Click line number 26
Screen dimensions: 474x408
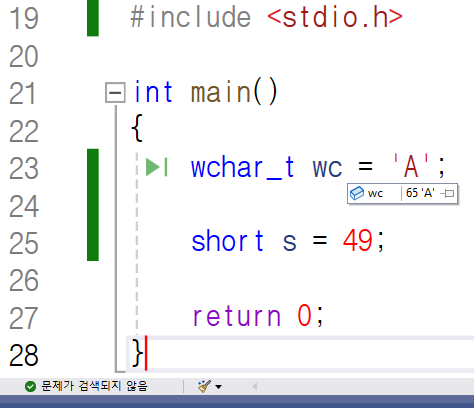pyautogui.click(x=24, y=281)
